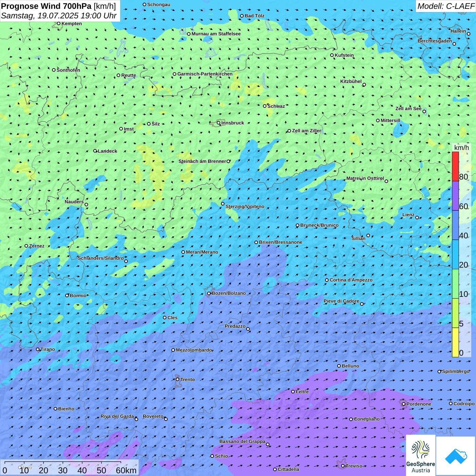Click the Matrei in Osttirol label
476x476 pixels.
pos(365,178)
